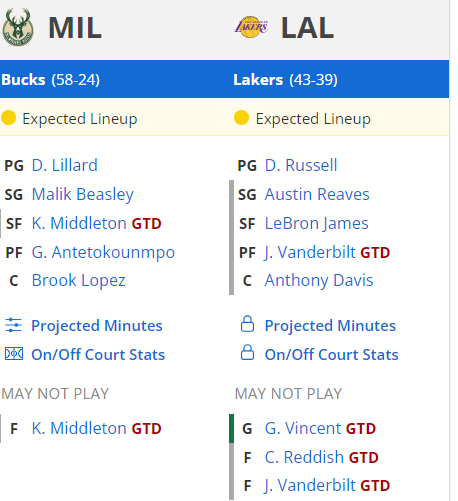Open K. Middleton in the starting SF spot
The width and height of the screenshot is (458, 501).
pyautogui.click(x=79, y=223)
